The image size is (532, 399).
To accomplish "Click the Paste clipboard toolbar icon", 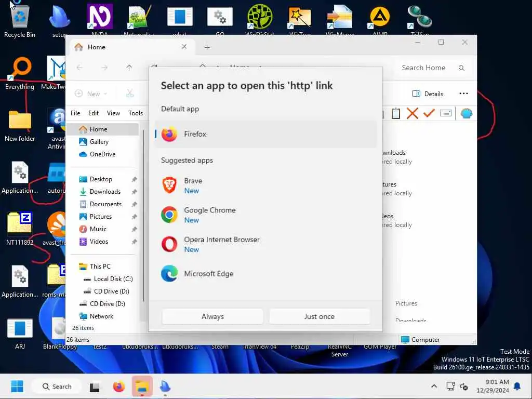I will [395, 113].
